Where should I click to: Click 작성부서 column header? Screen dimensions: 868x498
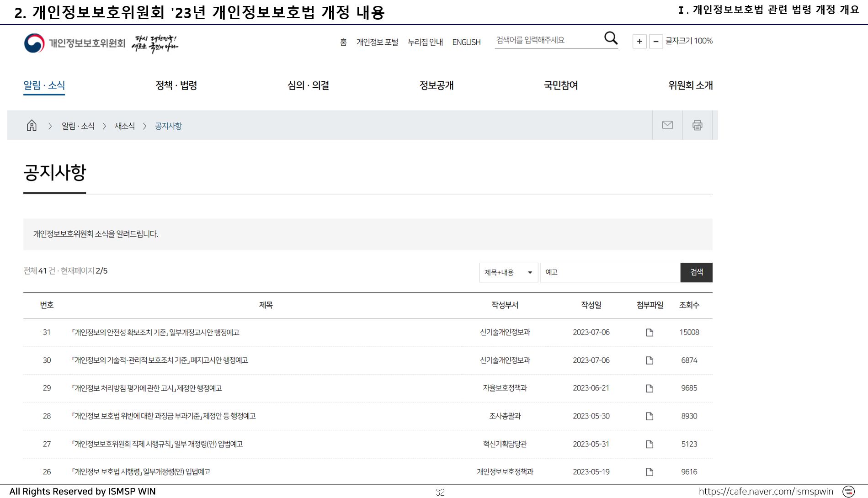505,305
